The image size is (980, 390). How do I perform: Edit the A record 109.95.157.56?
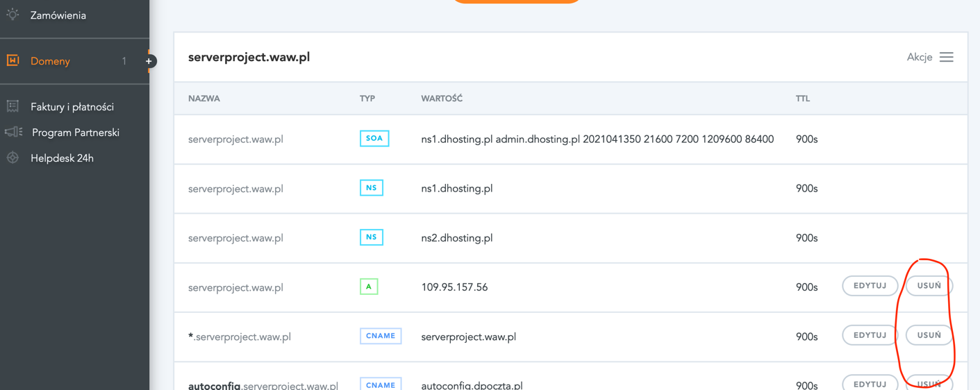(870, 286)
